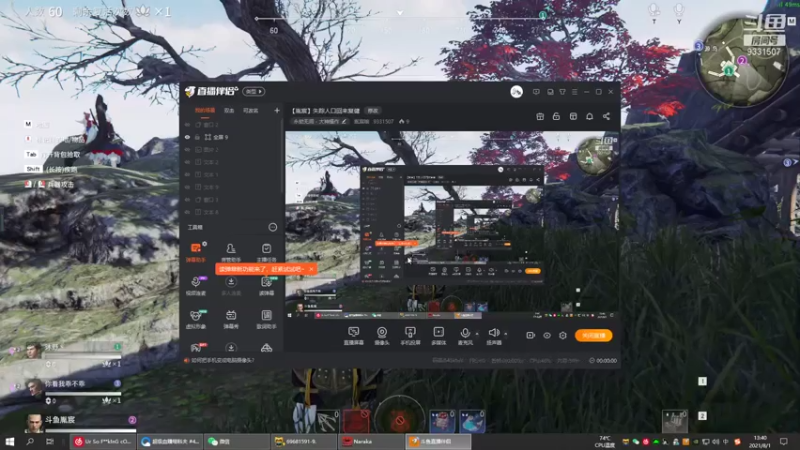The width and height of the screenshot is (800, 450).
Task: Open speaker dropdown arrow beside 扬声器
Action: click(506, 334)
